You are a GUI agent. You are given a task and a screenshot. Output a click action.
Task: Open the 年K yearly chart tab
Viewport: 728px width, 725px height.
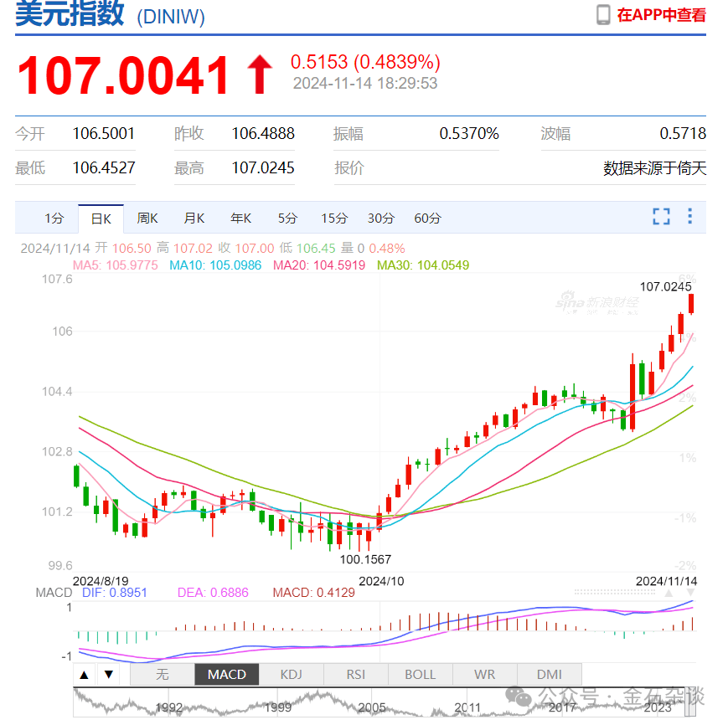240,218
